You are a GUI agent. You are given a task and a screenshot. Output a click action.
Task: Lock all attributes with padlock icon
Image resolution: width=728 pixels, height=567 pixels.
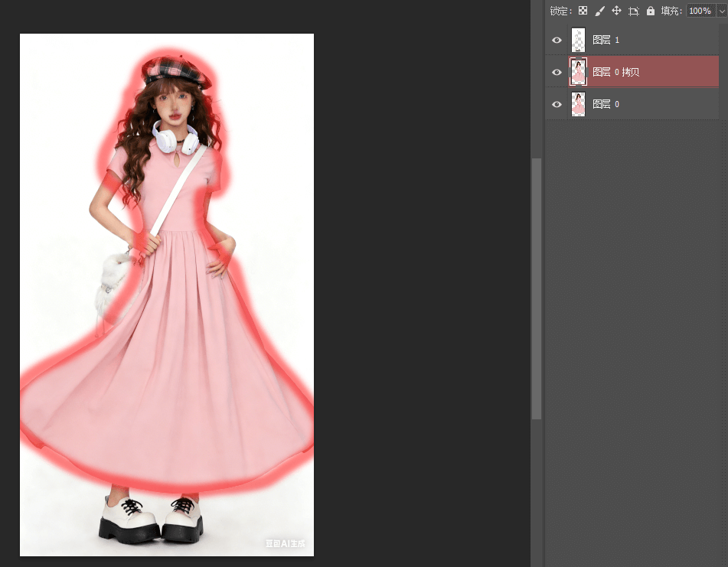651,11
